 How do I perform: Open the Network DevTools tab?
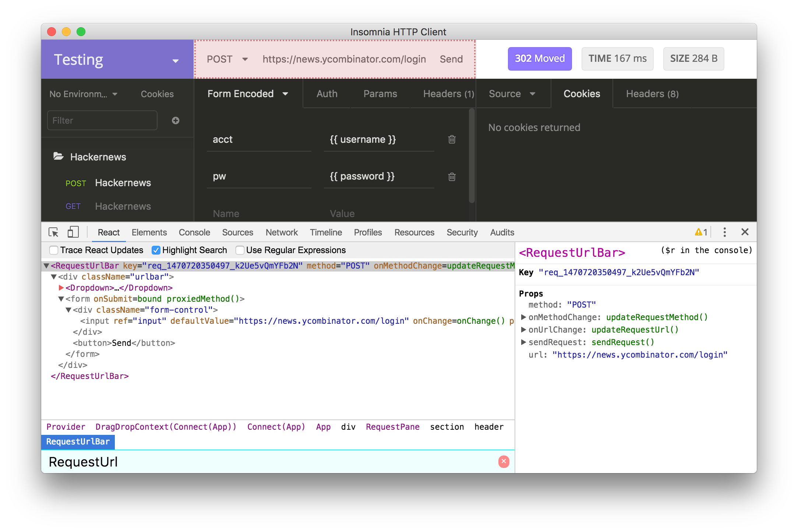(282, 232)
